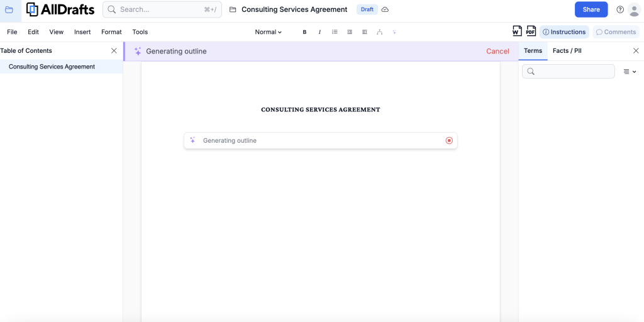Open the help question mark icon
This screenshot has width=644, height=322.
click(620, 9)
